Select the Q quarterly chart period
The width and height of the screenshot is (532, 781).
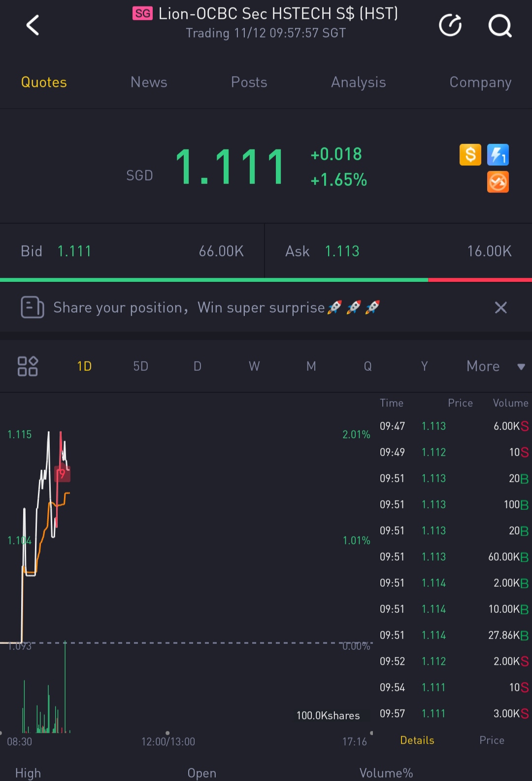pyautogui.click(x=367, y=366)
